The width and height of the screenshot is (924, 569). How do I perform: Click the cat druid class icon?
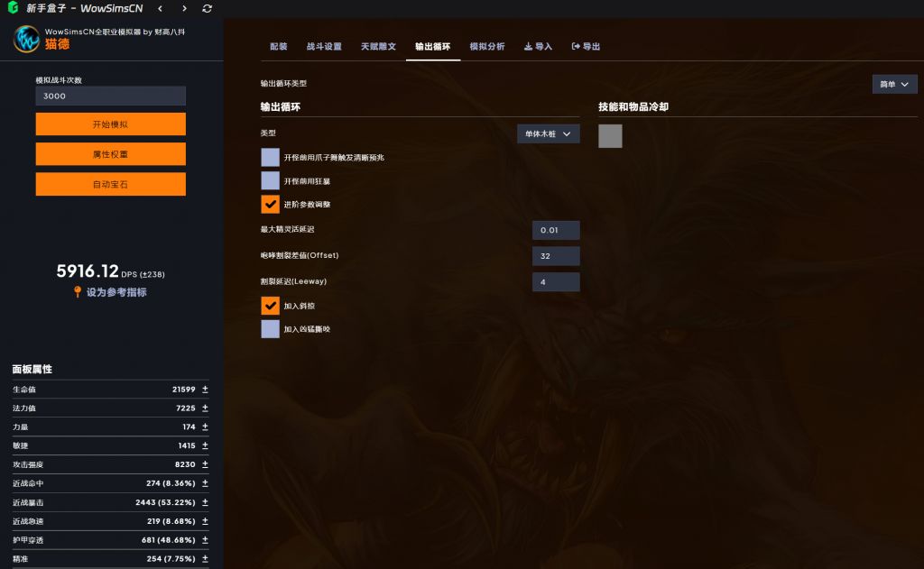[x=25, y=40]
